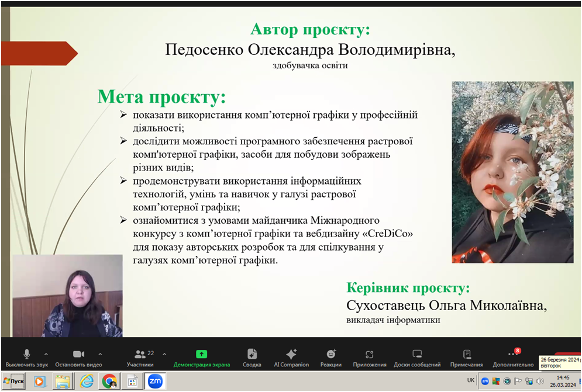Expand the arrow next to Участники

pos(164,354)
